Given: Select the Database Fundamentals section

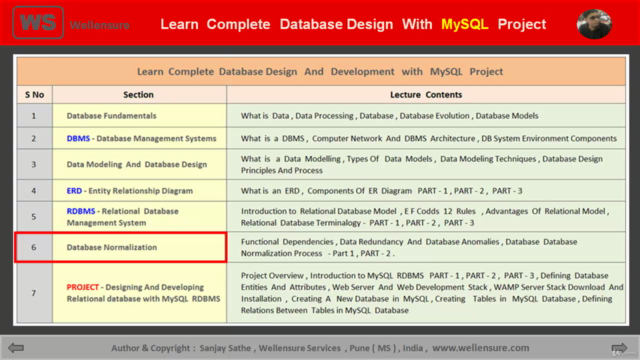Looking at the screenshot, I should pyautogui.click(x=139, y=116).
